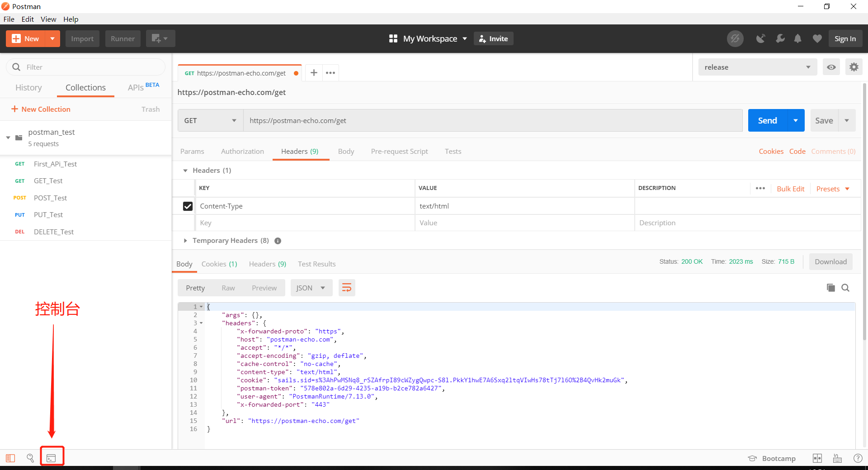Open the View menu
Screen dimensions: 868x470
(x=48, y=19)
